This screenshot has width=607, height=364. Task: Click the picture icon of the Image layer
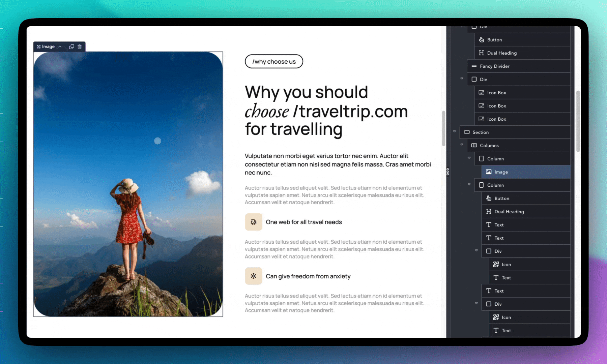tap(489, 172)
